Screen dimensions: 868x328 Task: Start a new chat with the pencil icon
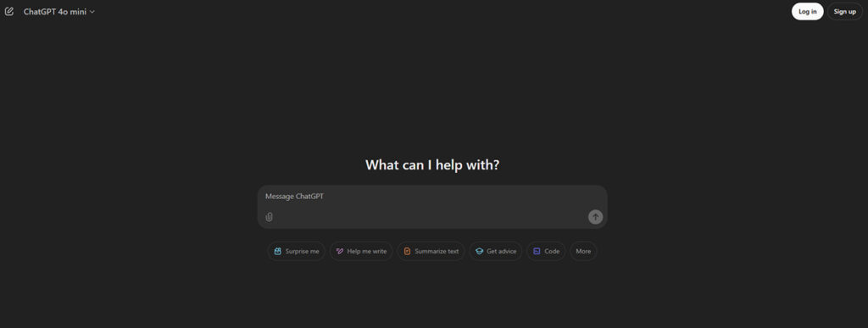(x=8, y=12)
